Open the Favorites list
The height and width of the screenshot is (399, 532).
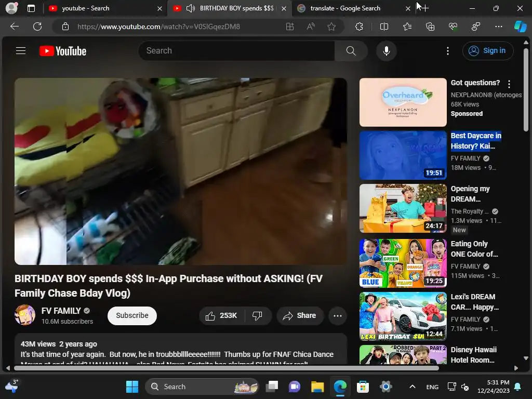point(407,26)
